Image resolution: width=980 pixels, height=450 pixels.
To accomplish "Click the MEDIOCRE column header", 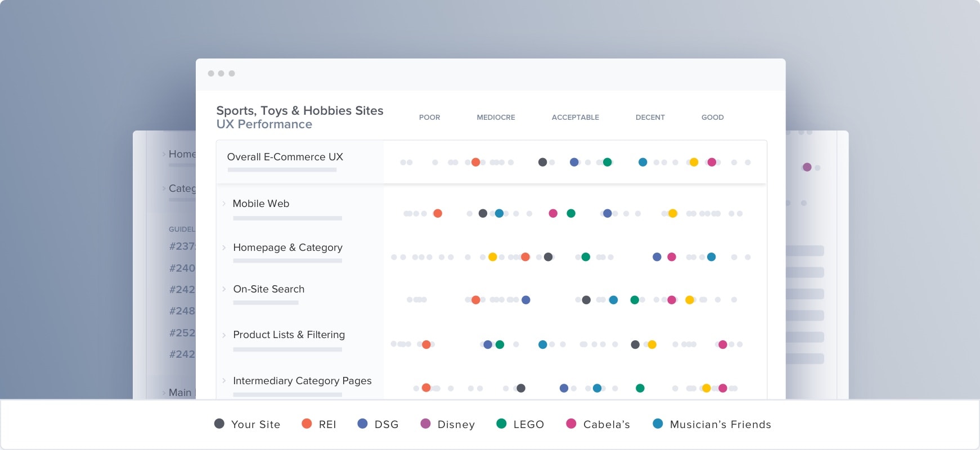I will coord(496,118).
